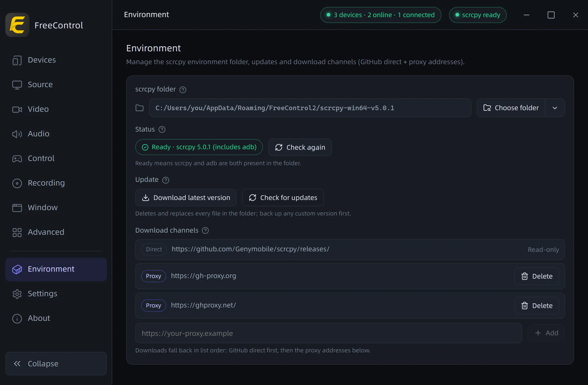Screen dimensions: 588x385
Task: Collapse the sidebar
Action: (56, 364)
